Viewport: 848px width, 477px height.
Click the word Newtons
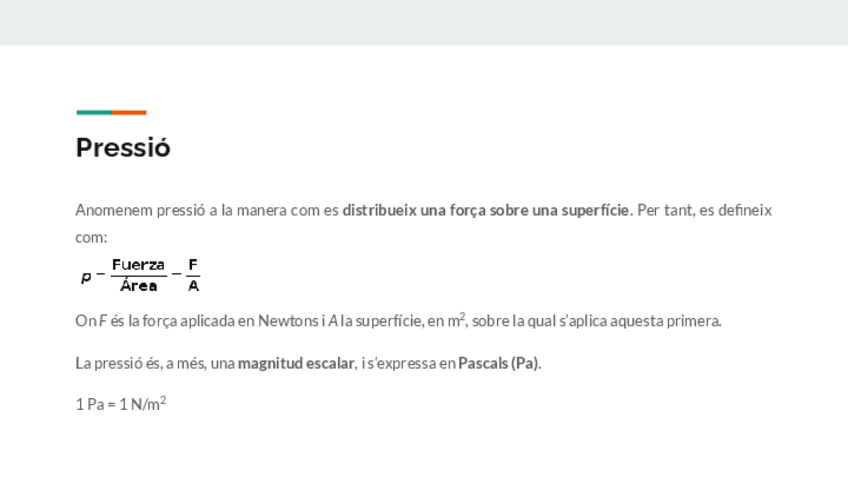(287, 321)
